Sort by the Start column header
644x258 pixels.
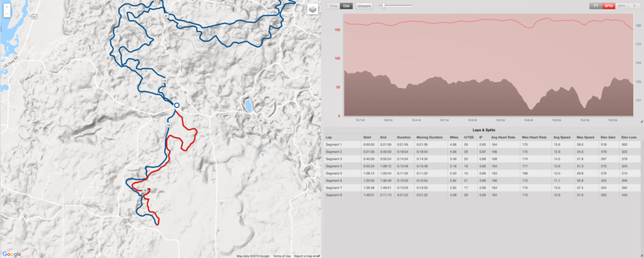point(367,137)
